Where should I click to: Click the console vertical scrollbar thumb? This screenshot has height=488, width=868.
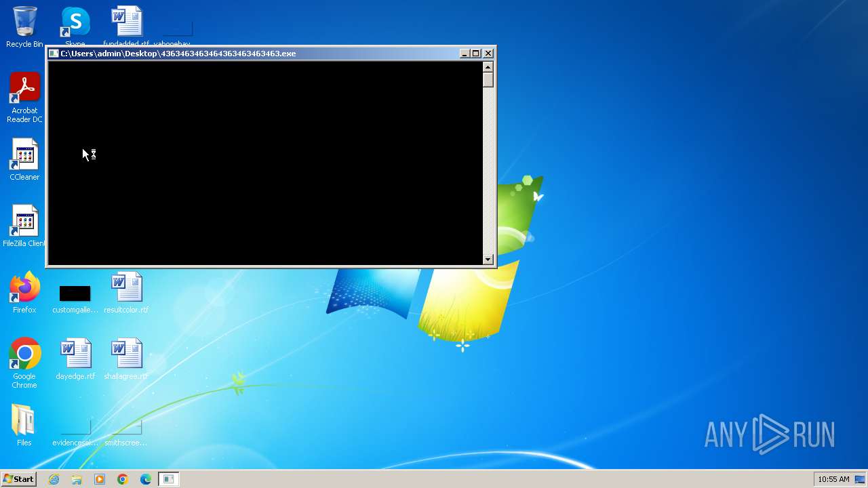click(x=488, y=79)
